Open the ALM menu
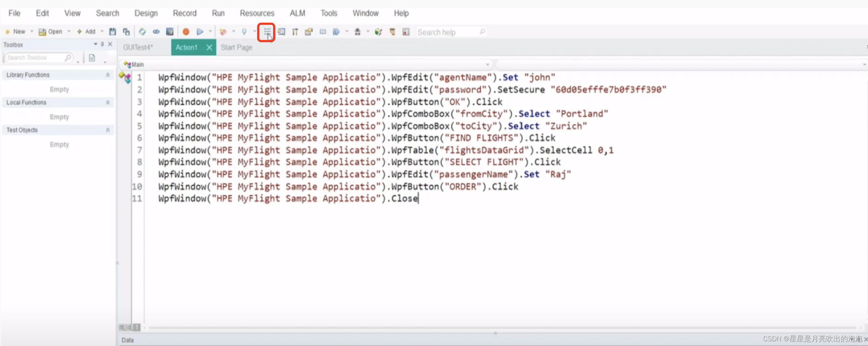This screenshot has width=868, height=346. (x=297, y=13)
